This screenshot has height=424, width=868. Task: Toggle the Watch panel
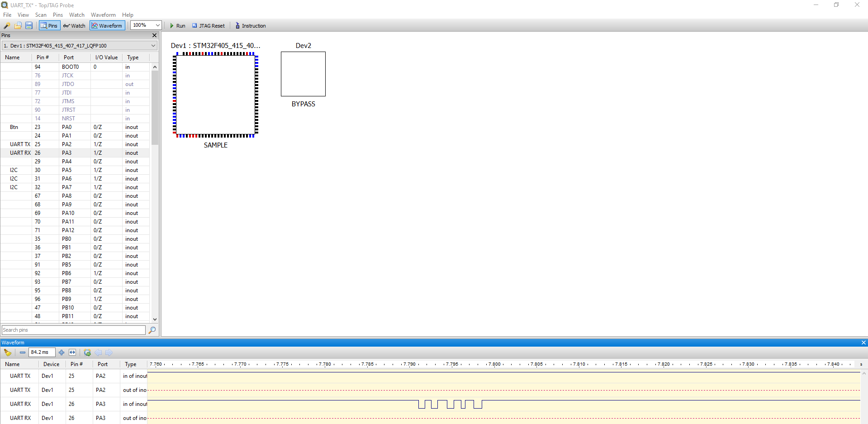pos(74,25)
